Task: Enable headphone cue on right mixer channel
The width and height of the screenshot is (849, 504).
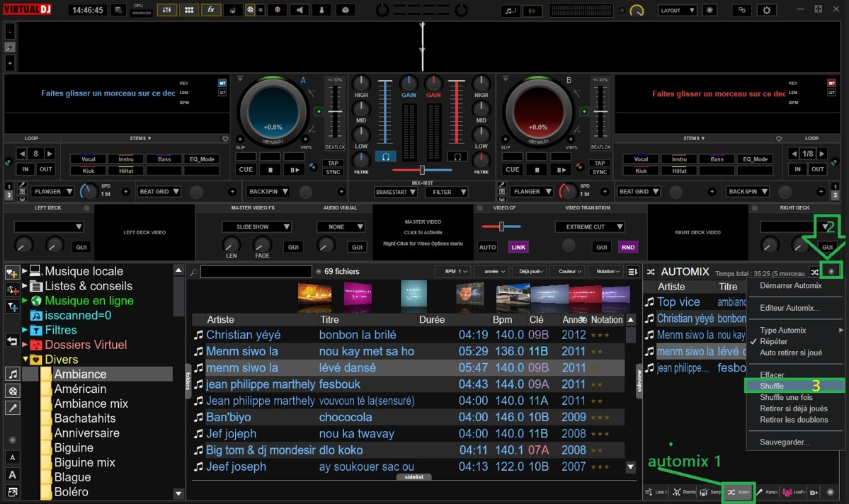Action: click(457, 157)
